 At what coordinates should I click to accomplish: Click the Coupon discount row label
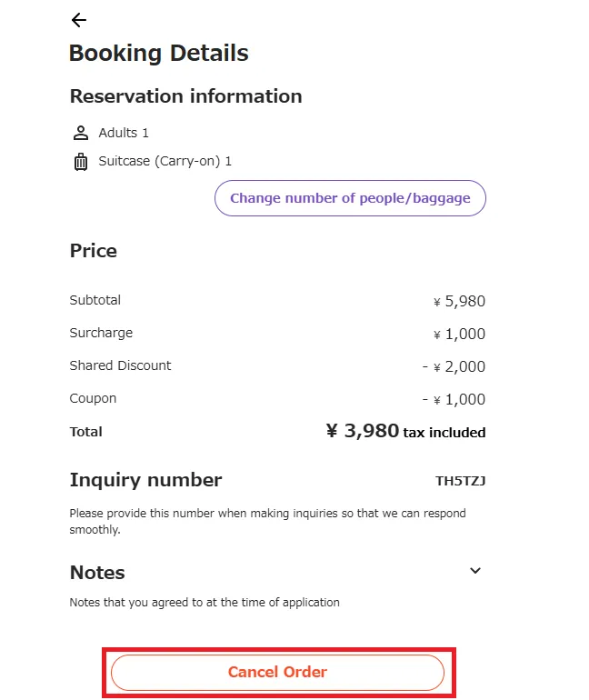[x=93, y=398]
